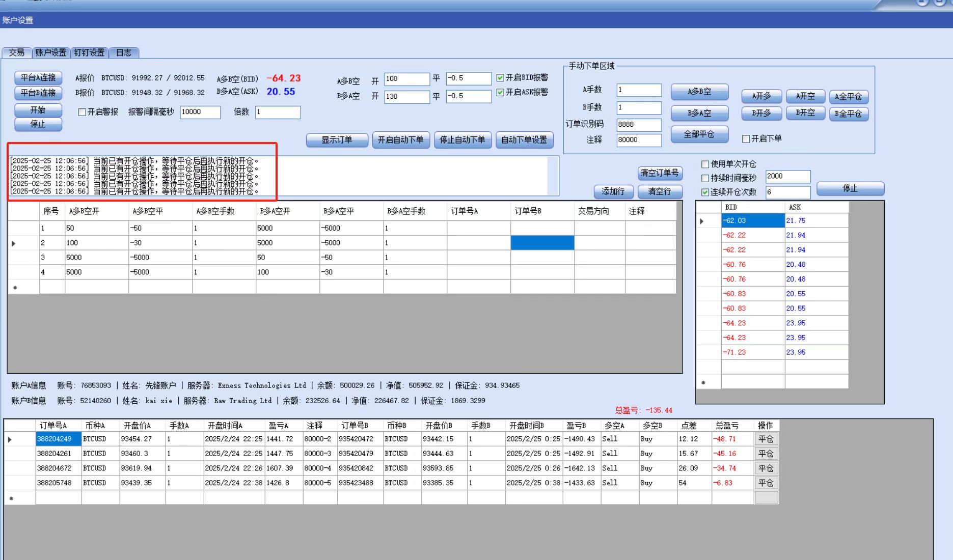Enable the 开启警报 checkbox
The width and height of the screenshot is (953, 560).
(82, 112)
